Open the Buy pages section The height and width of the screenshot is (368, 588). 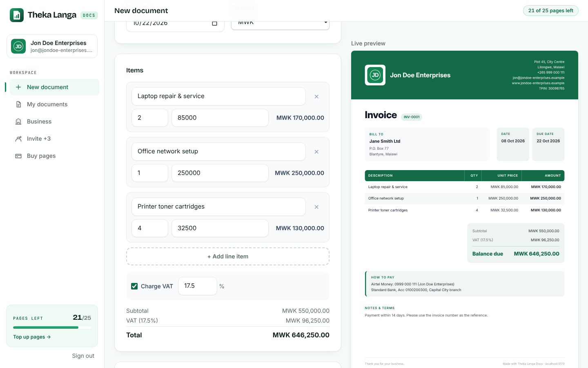click(54, 156)
